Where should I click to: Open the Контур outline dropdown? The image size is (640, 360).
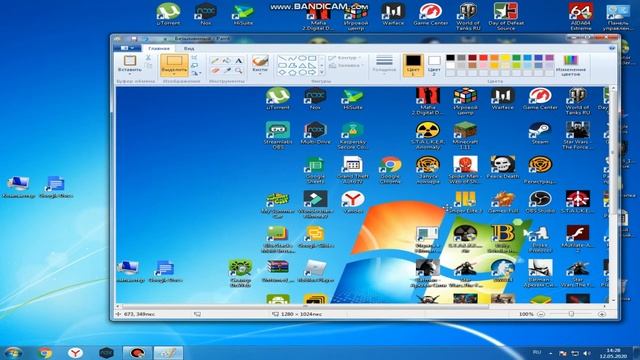click(345, 58)
